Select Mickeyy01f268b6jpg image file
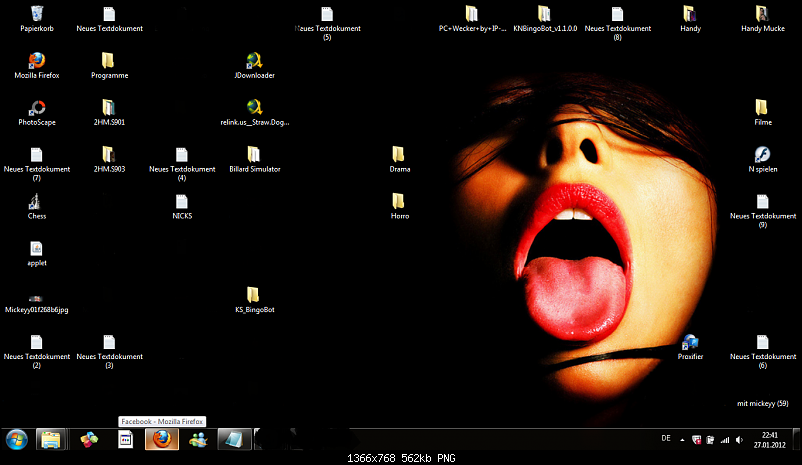The height and width of the screenshot is (465, 802). coord(37,304)
